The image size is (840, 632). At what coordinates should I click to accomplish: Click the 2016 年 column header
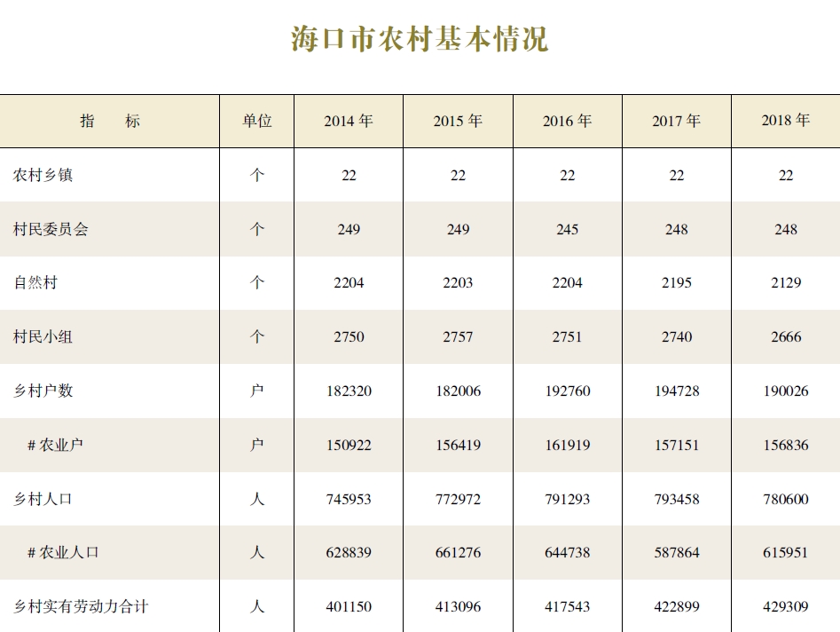[x=567, y=121]
